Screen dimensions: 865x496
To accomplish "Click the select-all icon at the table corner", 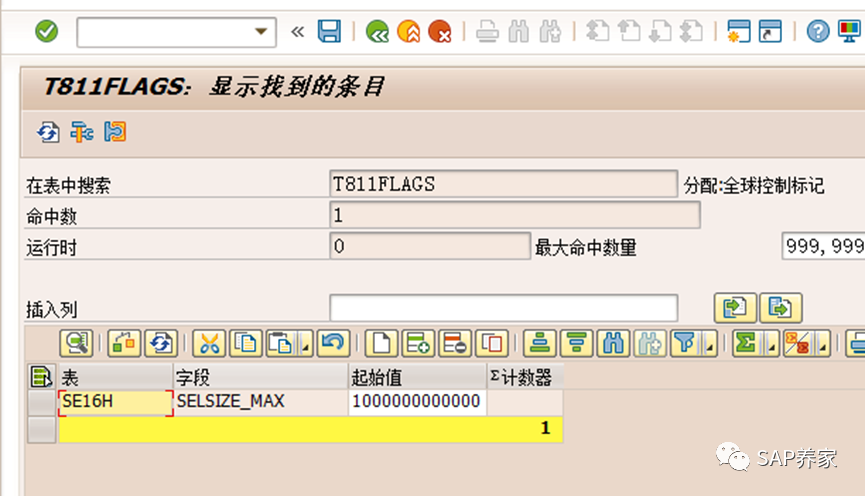I will pos(41,377).
